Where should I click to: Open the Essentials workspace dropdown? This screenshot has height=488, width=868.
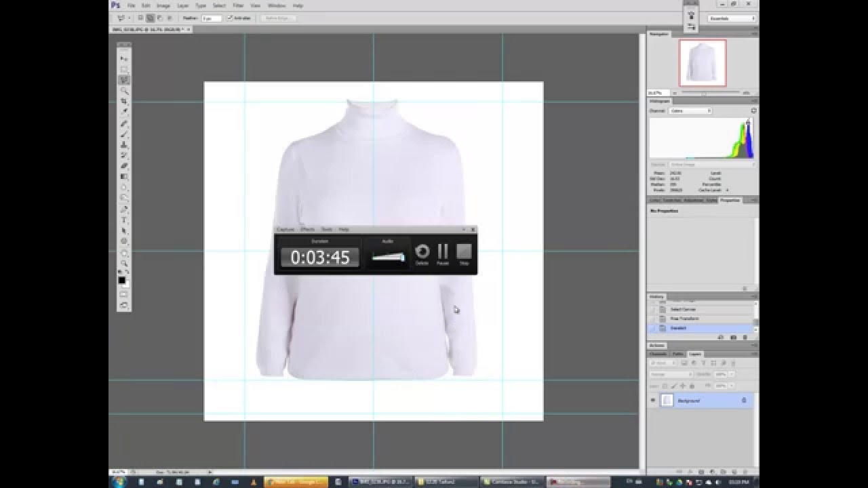pos(732,18)
